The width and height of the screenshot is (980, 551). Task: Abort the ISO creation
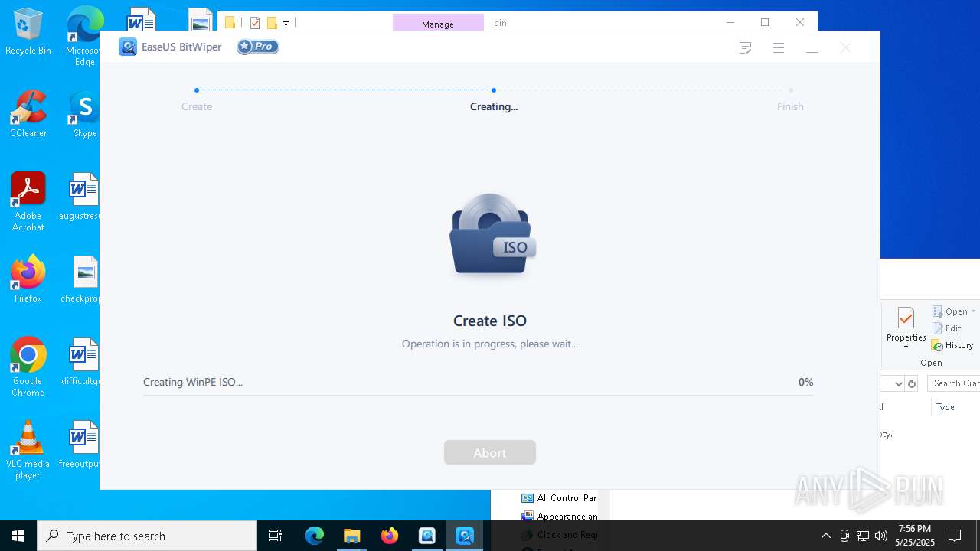tap(490, 452)
